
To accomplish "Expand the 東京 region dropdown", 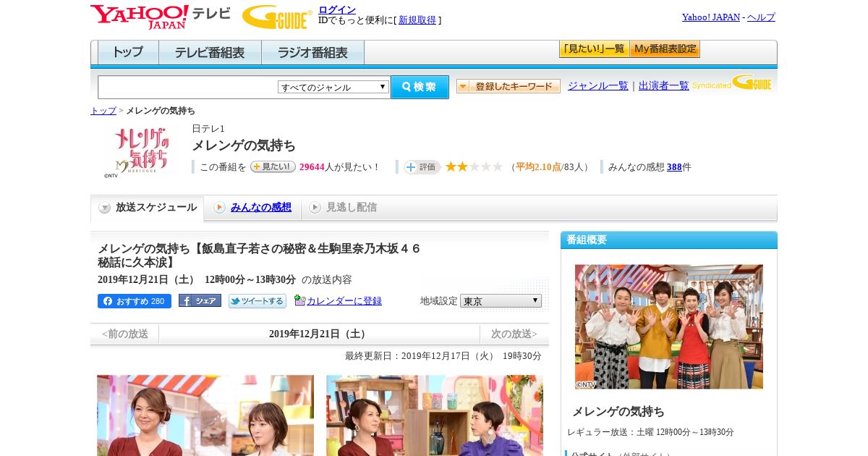I will click(x=501, y=300).
